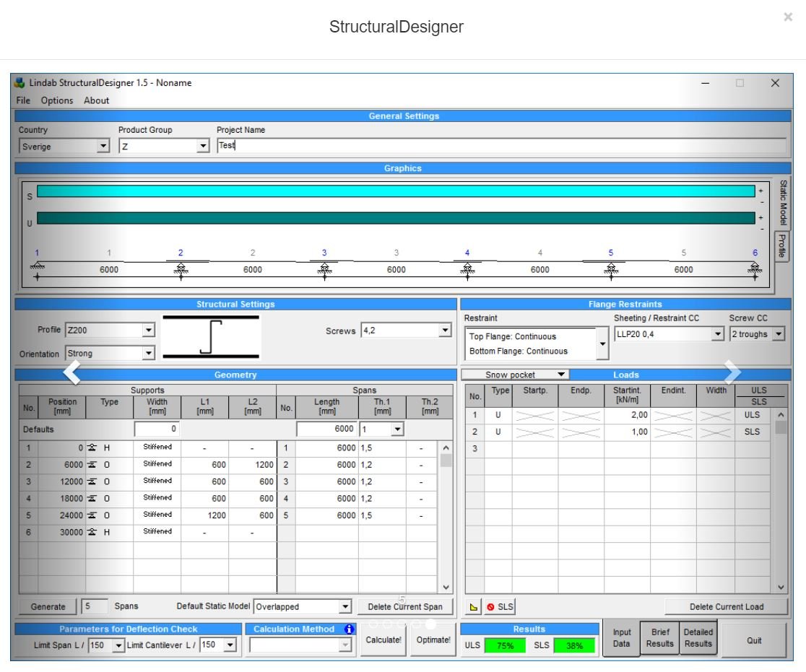Switch to the vertical Profile tab
Viewport: 806px width, 672px height.
tap(781, 247)
